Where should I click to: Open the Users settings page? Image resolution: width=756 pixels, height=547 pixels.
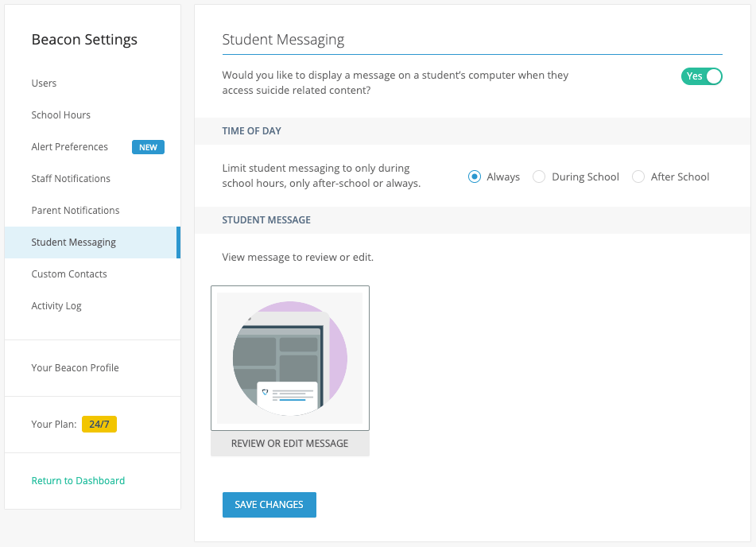[44, 83]
